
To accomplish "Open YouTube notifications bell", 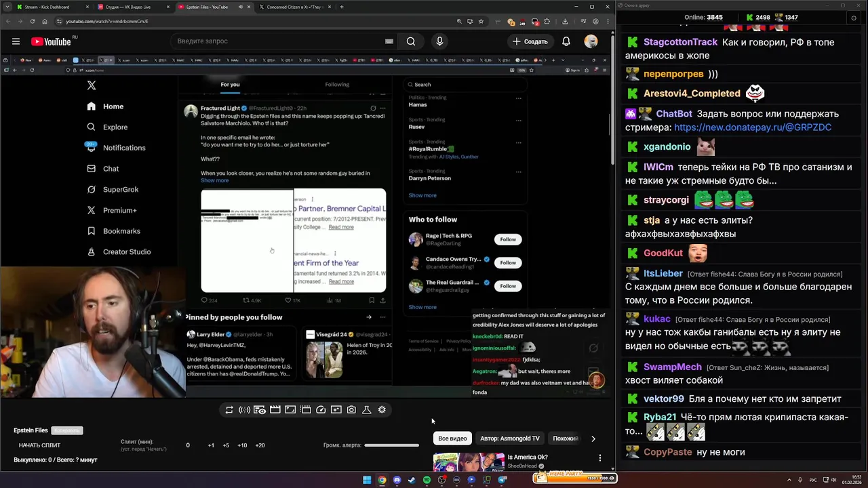I will 566,41.
